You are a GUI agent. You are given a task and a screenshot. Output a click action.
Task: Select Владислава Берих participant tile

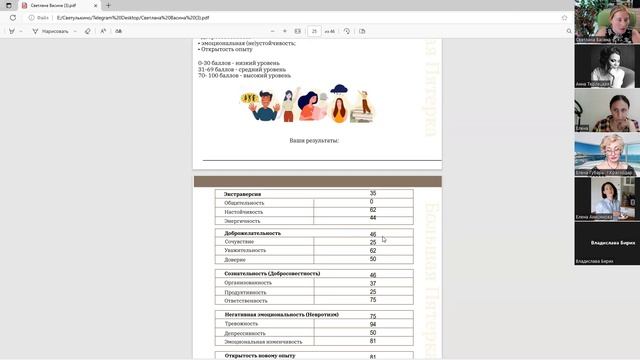click(607, 243)
